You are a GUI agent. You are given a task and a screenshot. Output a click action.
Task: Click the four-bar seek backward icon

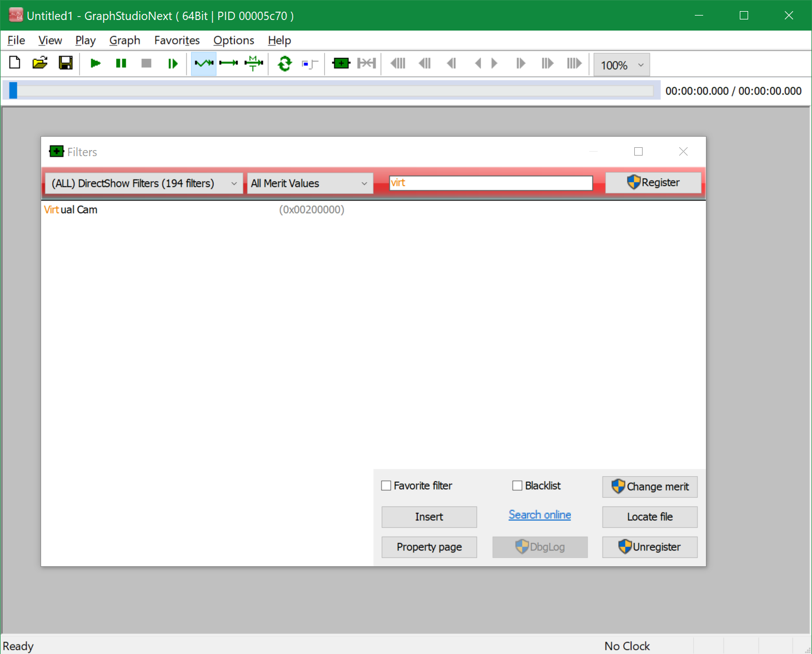(x=398, y=63)
